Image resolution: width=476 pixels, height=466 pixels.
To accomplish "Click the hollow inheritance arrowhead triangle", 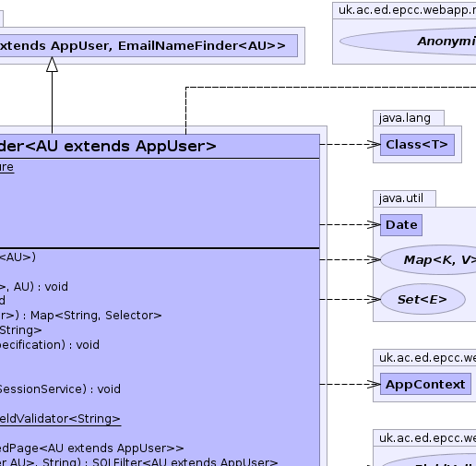I will point(52,65).
